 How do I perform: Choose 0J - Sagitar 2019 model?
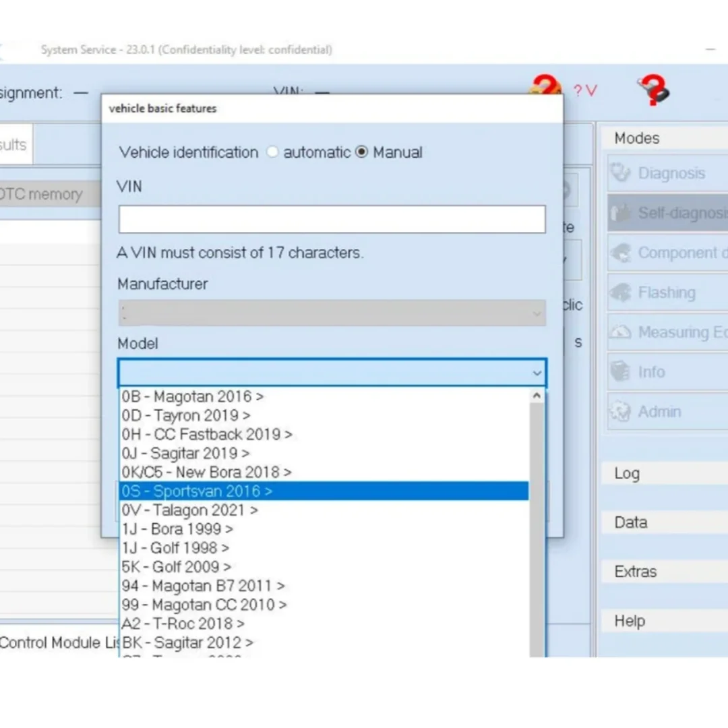point(324,453)
